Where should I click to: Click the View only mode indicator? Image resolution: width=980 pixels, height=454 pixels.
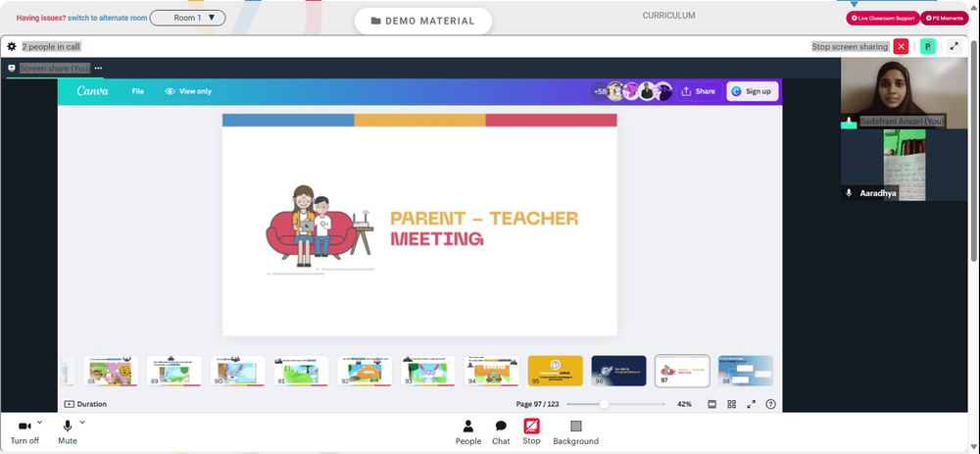pyautogui.click(x=188, y=91)
